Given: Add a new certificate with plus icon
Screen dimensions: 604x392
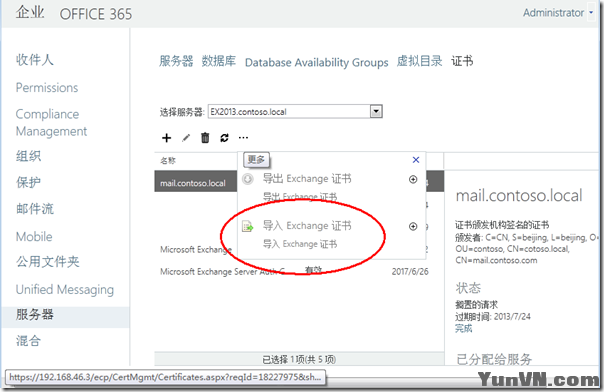Looking at the screenshot, I should click(166, 138).
